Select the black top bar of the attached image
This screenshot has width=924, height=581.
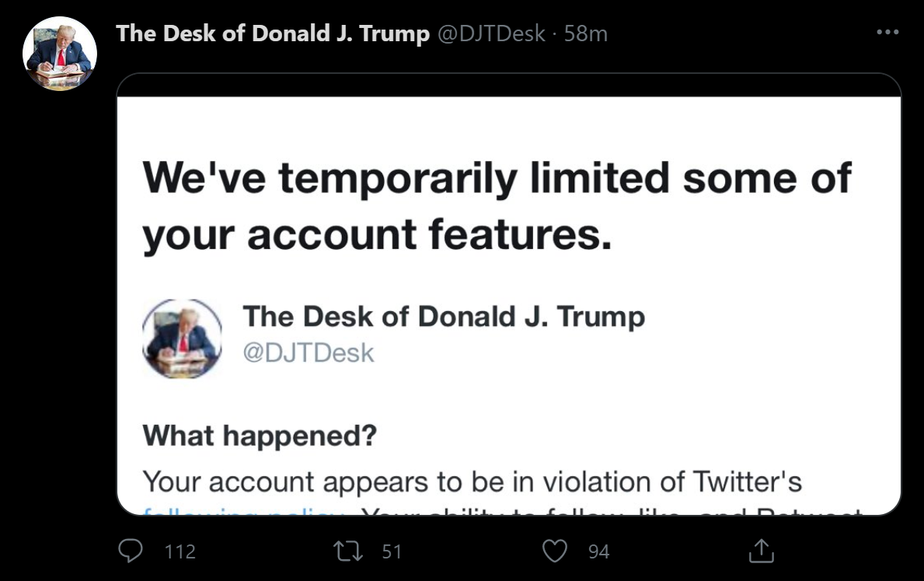(x=509, y=85)
